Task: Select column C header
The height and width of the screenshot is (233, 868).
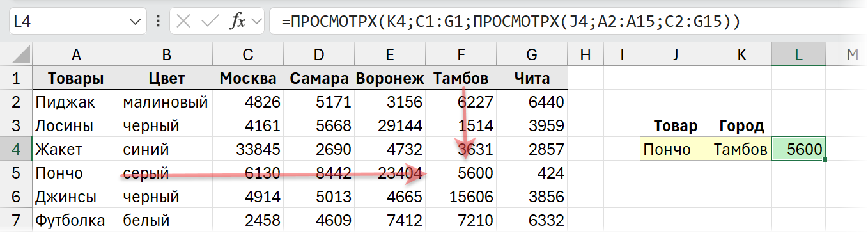Action: (x=247, y=55)
